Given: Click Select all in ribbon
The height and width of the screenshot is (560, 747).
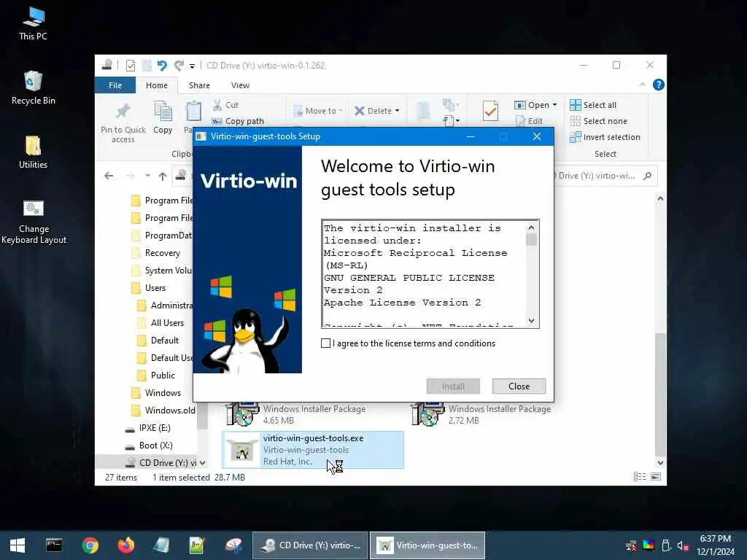Looking at the screenshot, I should [x=593, y=105].
